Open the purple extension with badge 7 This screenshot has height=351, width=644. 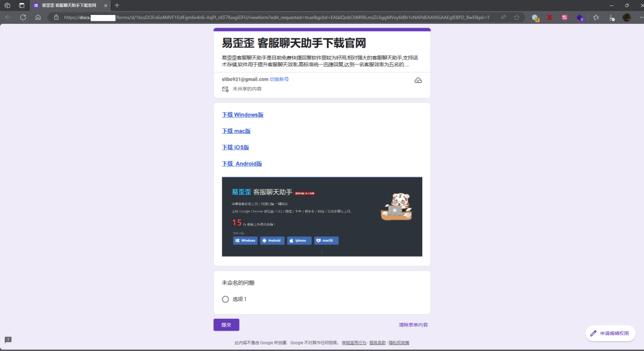[580, 18]
